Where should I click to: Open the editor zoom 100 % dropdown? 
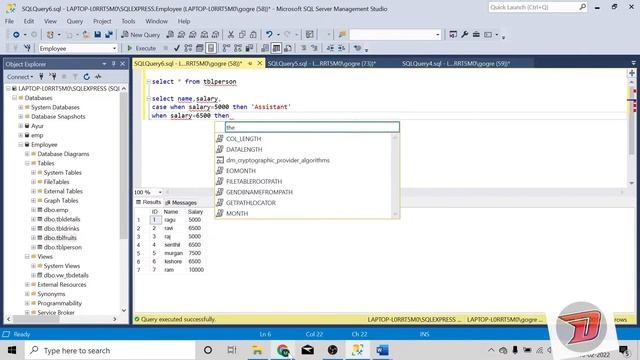[160, 192]
